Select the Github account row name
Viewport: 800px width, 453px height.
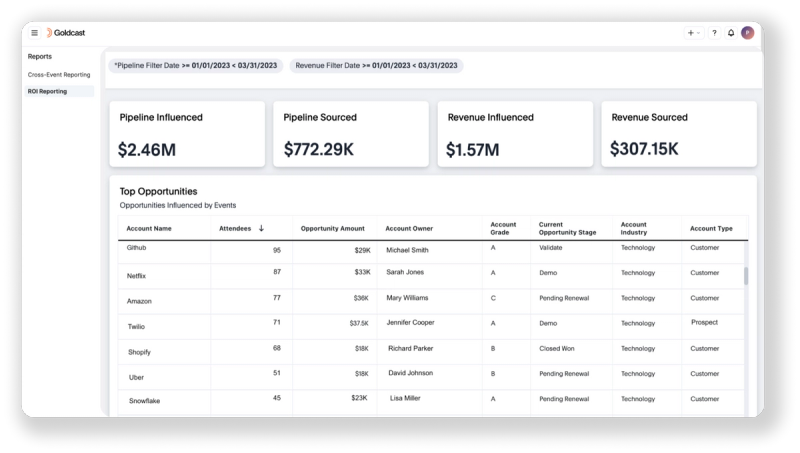pos(136,247)
